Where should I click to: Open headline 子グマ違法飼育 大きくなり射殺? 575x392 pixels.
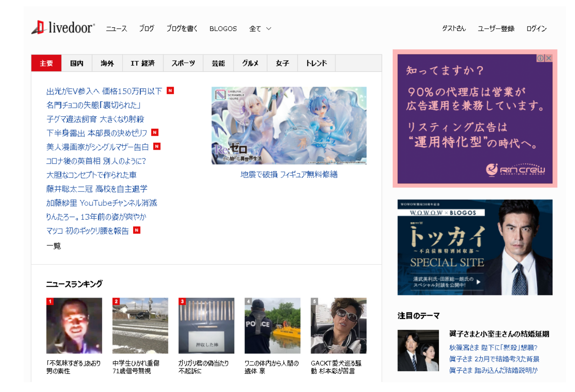point(95,119)
